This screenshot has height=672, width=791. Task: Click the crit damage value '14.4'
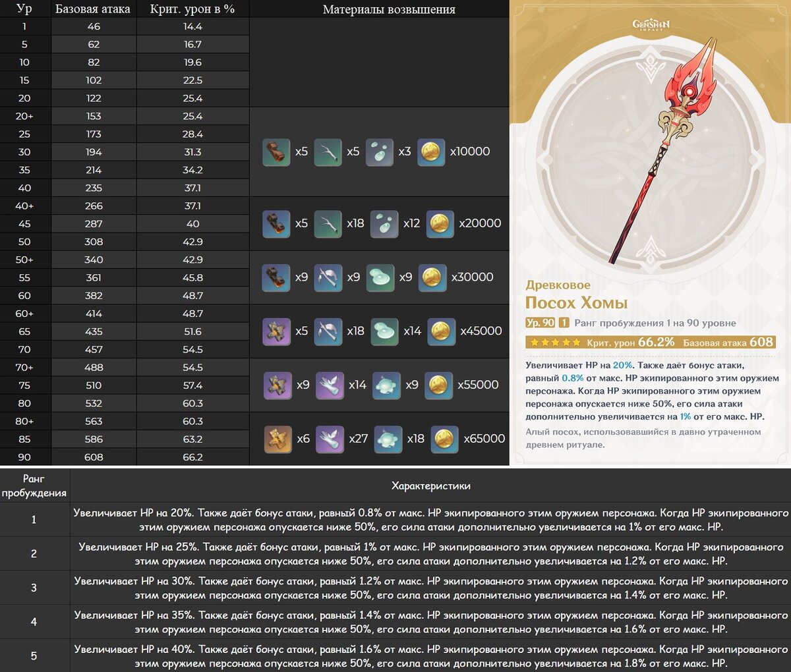point(192,26)
